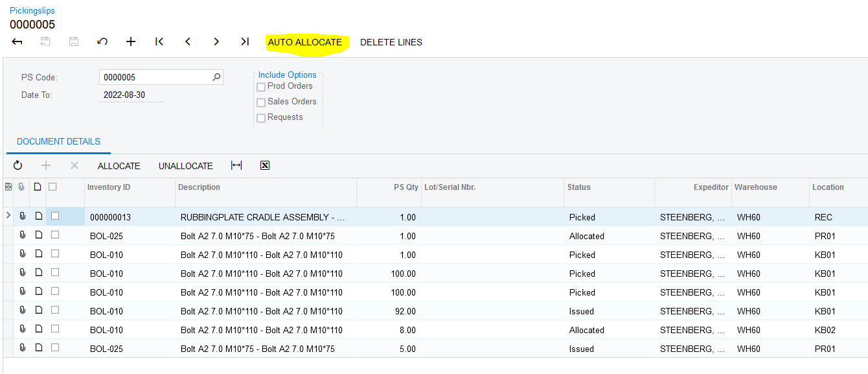
Task: Switch to Document Details tab
Action: tap(58, 141)
